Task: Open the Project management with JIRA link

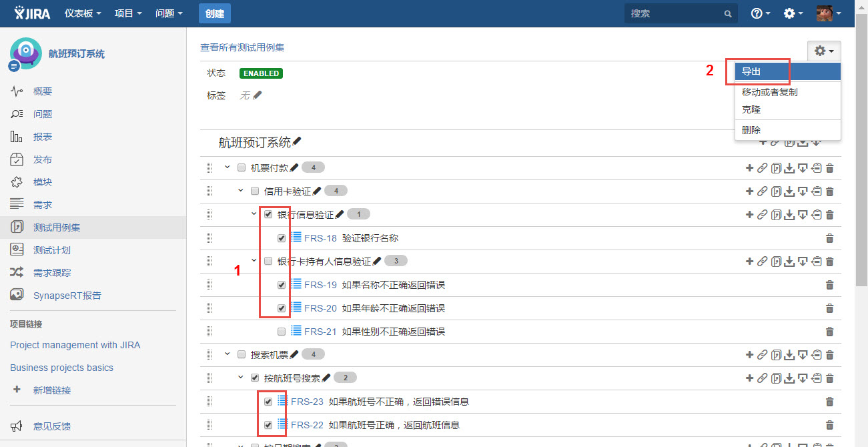Action: 75,345
